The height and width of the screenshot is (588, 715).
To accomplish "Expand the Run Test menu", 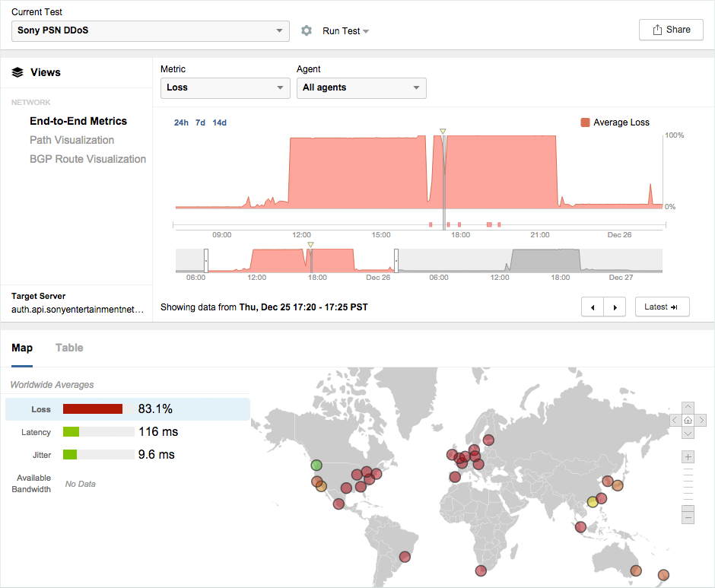I will (345, 31).
